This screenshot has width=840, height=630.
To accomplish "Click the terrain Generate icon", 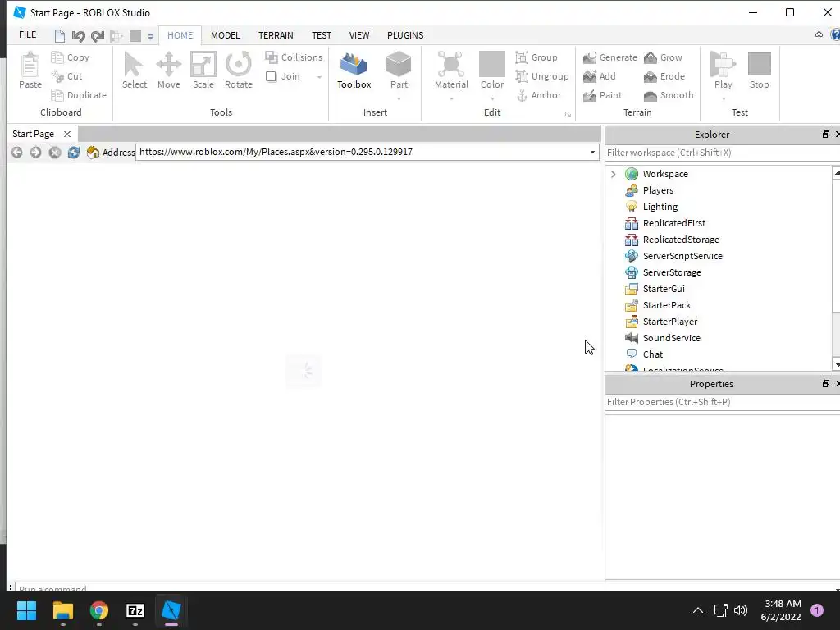I will pos(590,57).
